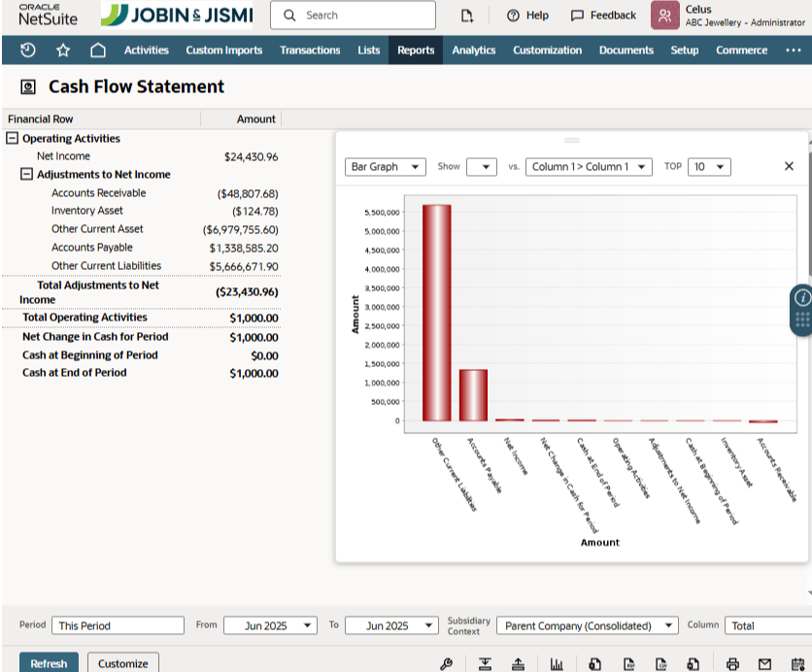
Task: Collapse Adjustments to Net Income section
Action: [27, 174]
